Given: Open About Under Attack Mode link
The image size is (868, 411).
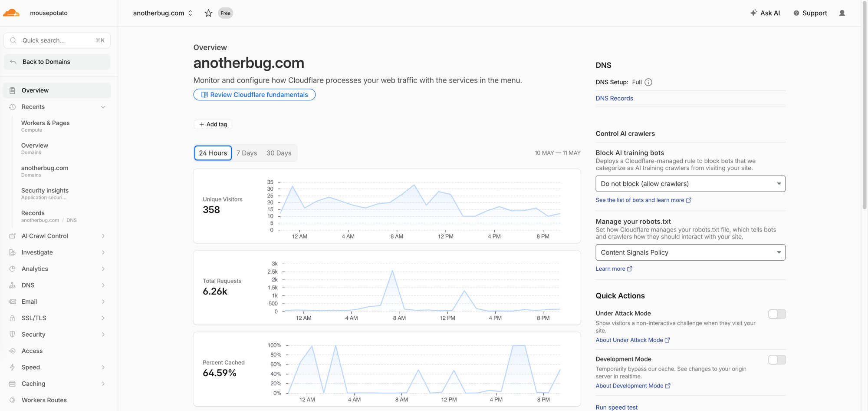Looking at the screenshot, I should (x=633, y=340).
